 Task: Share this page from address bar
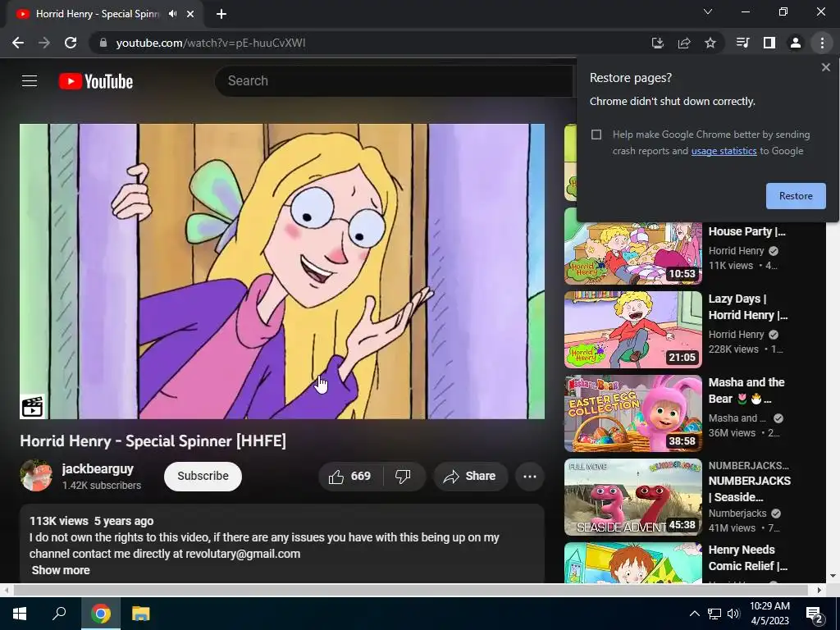(x=683, y=43)
